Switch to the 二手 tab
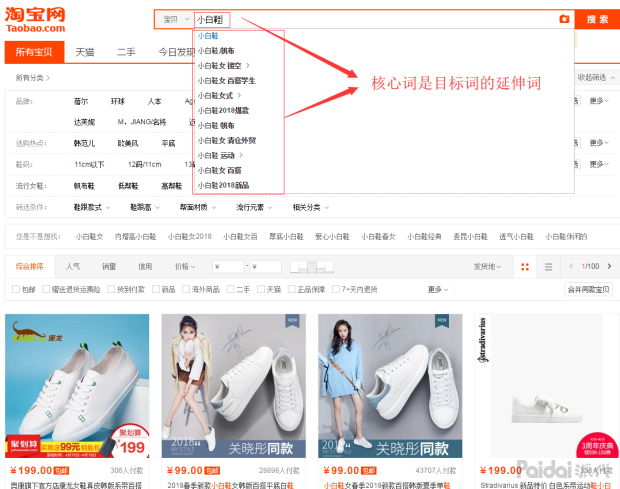Viewport: 620px width, 489px height. (x=126, y=52)
